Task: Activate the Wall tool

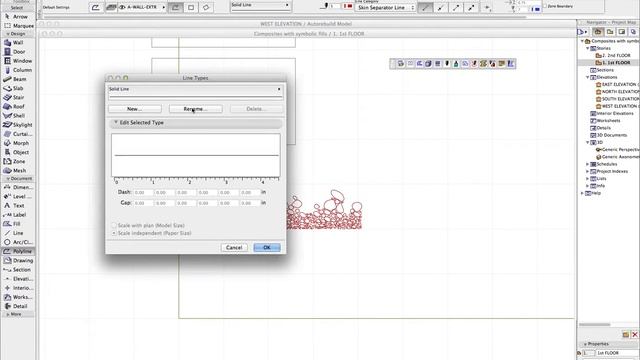Action: tap(18, 42)
